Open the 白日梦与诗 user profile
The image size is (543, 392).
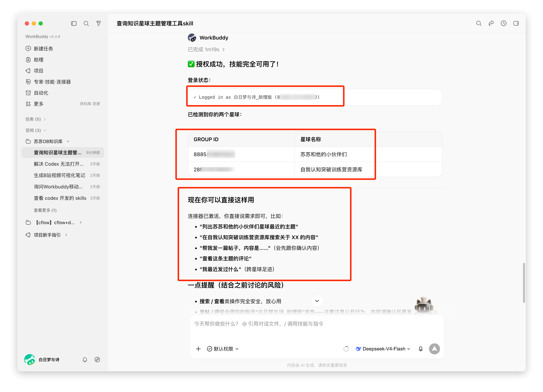pos(42,359)
